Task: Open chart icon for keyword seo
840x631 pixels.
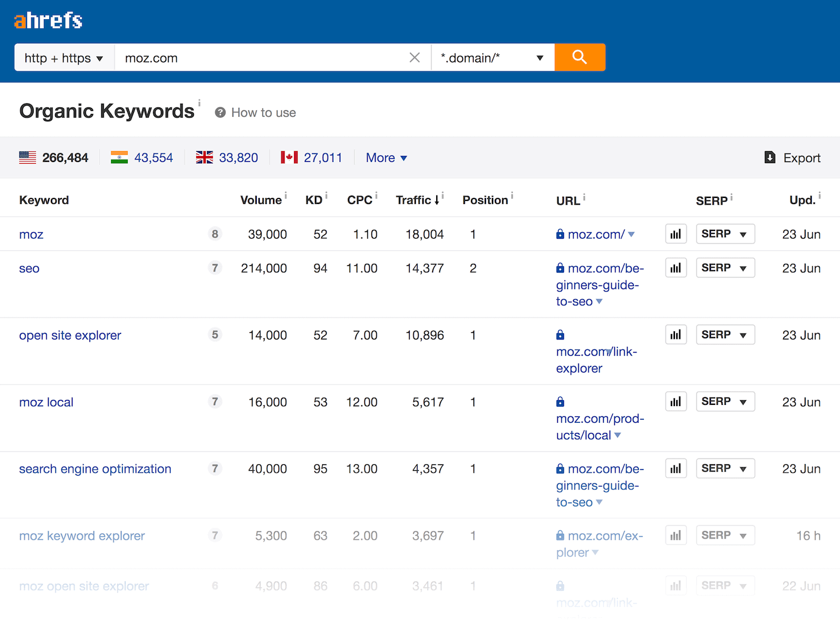Action: coord(676,268)
